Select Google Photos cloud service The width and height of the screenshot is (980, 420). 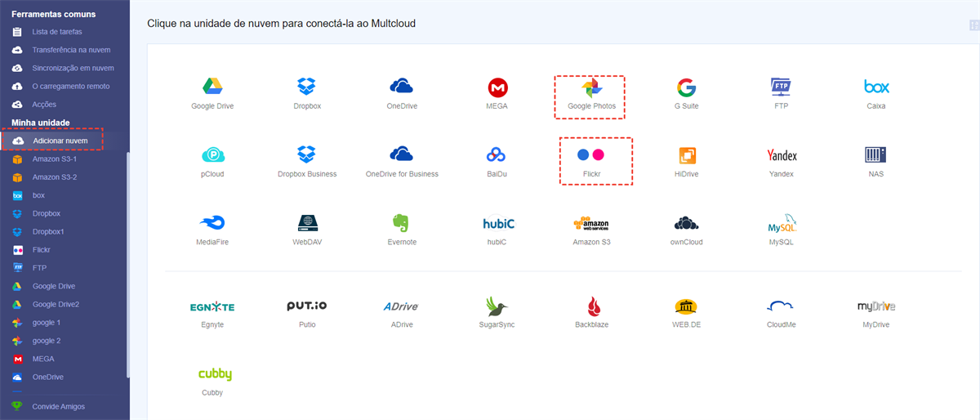coord(591,87)
